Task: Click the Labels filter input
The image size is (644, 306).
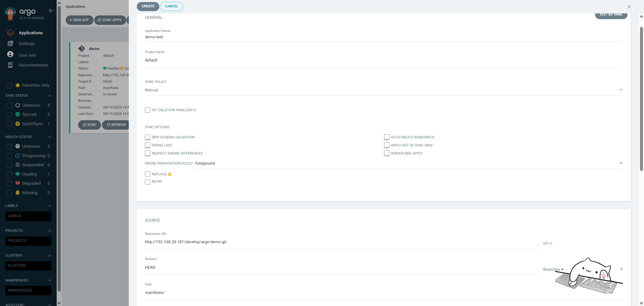Action: [28, 216]
